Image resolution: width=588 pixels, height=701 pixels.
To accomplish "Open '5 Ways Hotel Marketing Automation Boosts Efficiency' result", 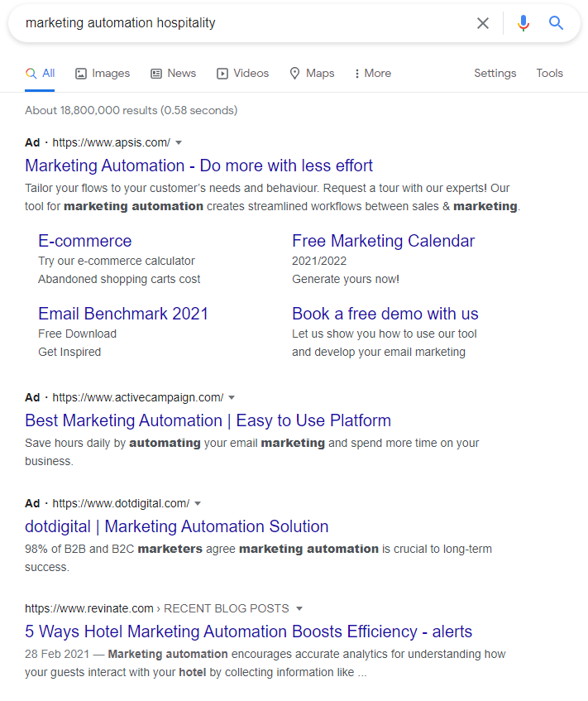I will click(x=248, y=631).
